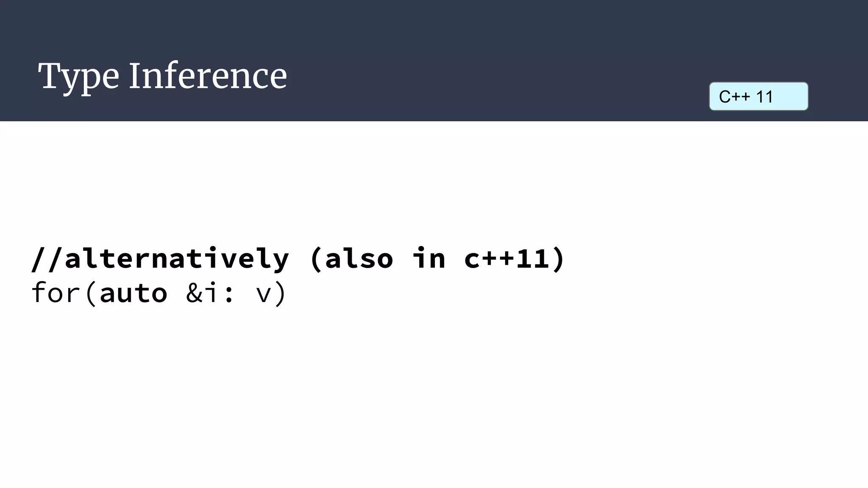The image size is (868, 488).
Task: Click the C++ 11 badge
Action: coord(759,97)
